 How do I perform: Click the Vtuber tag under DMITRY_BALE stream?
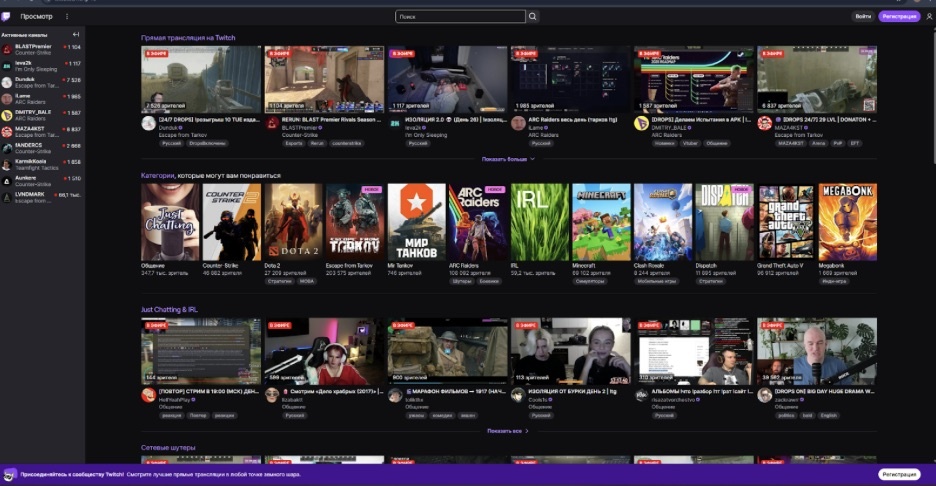click(690, 143)
